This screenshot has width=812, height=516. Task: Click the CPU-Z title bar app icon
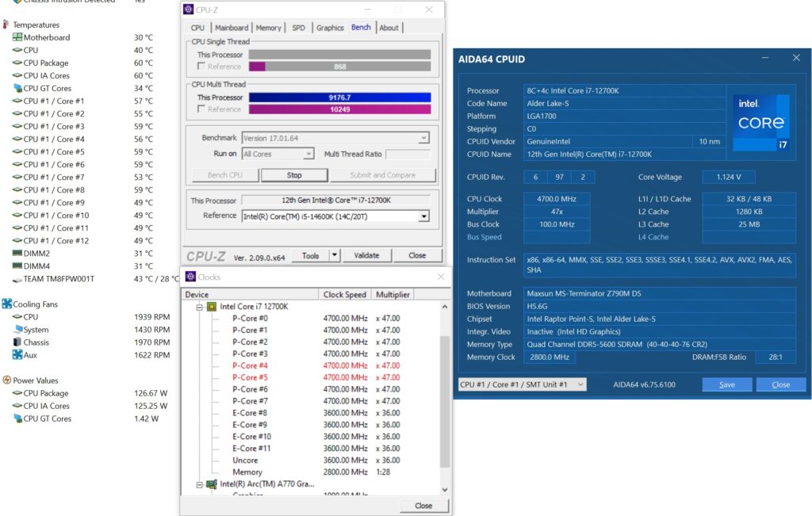click(x=189, y=10)
